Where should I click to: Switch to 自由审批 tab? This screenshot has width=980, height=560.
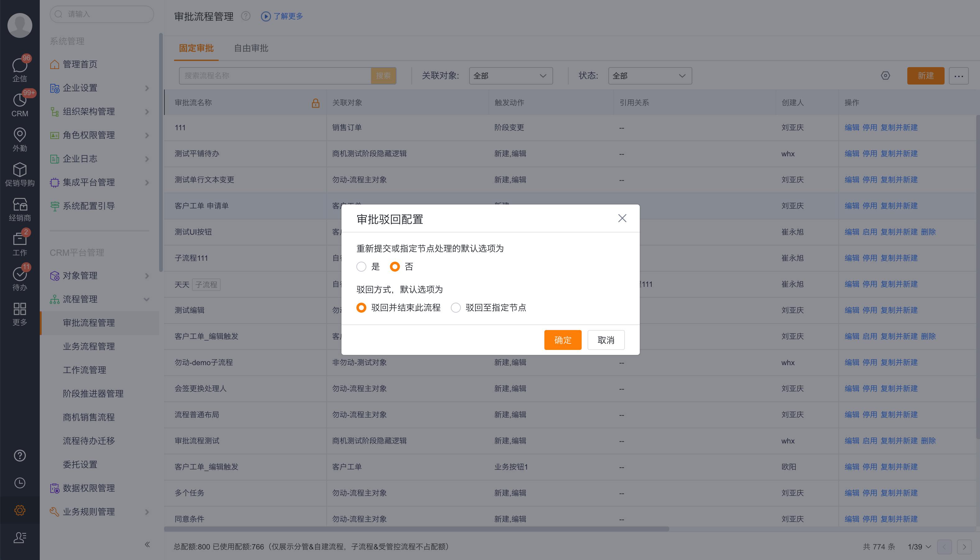[x=251, y=48]
